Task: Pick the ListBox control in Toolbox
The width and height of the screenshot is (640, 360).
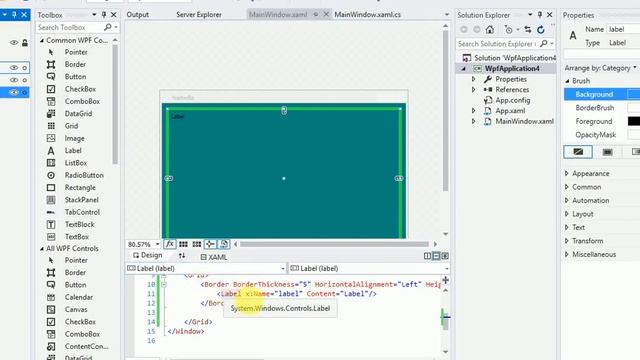Action: click(76, 163)
